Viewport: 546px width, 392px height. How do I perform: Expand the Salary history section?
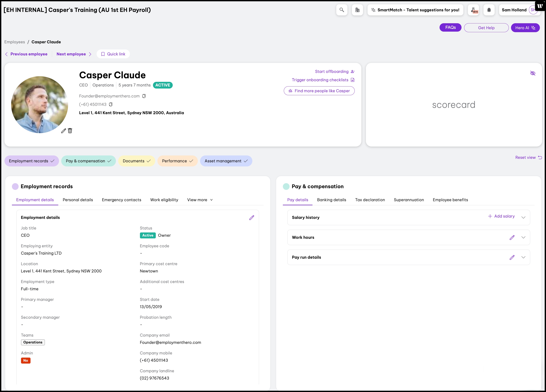[x=523, y=218]
